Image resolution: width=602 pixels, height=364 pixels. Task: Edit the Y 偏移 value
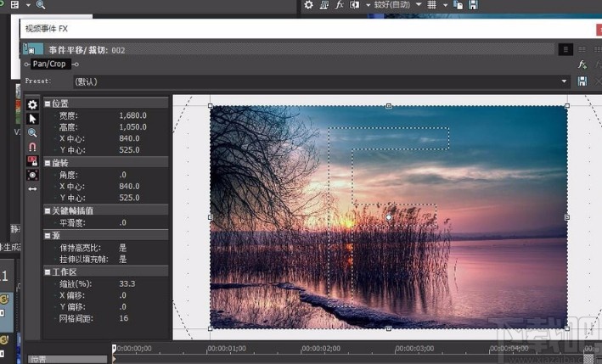coord(123,307)
